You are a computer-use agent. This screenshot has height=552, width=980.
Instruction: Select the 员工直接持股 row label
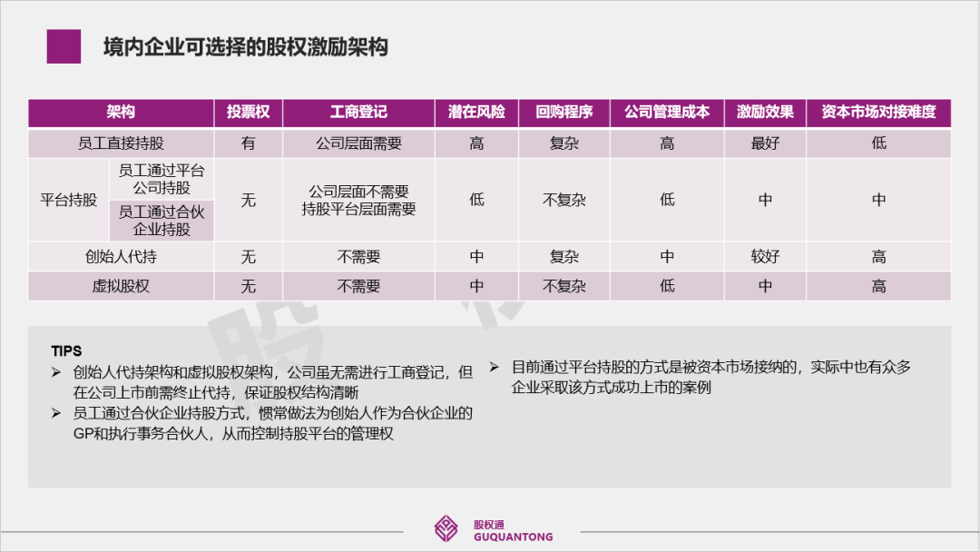click(x=121, y=143)
